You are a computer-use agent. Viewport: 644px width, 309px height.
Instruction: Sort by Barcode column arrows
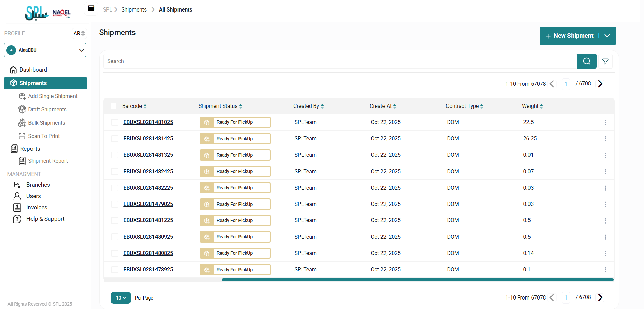point(145,106)
